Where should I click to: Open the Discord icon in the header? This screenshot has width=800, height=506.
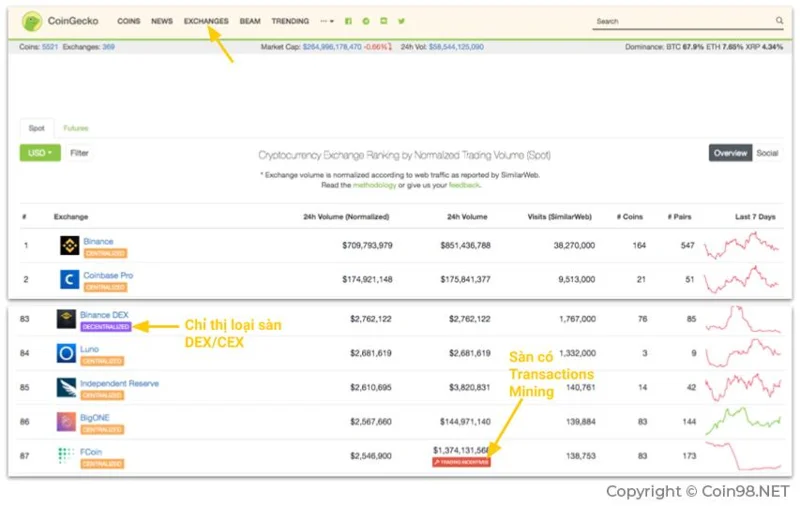(x=384, y=21)
